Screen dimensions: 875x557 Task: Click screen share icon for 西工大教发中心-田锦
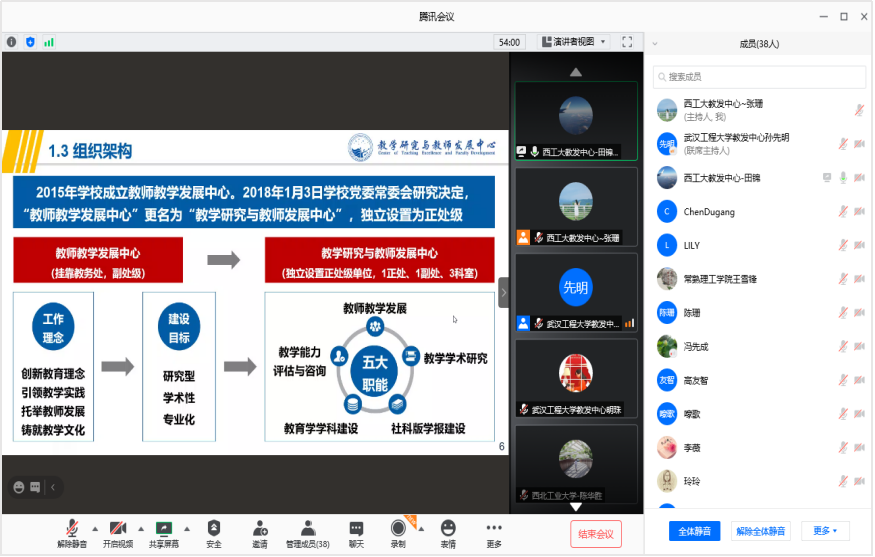point(827,178)
